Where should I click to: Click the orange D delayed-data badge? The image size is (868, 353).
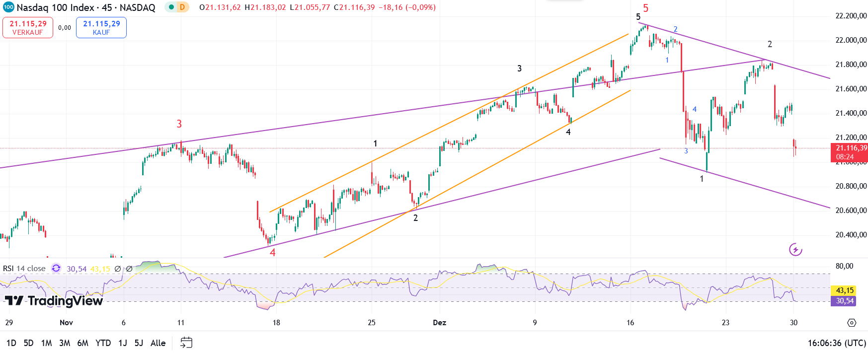(x=182, y=7)
